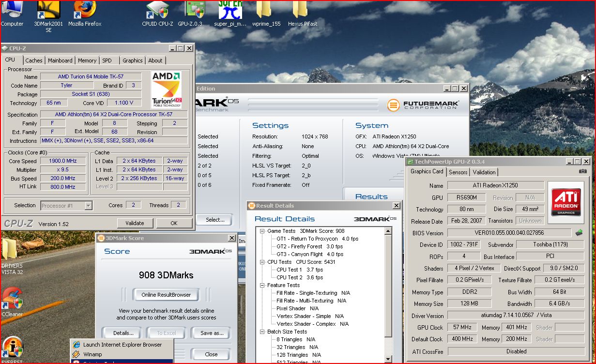Screen dimensions: 596x364
Task: Click the BIOS save chip icon in GPU-Z
Action: coord(579,233)
